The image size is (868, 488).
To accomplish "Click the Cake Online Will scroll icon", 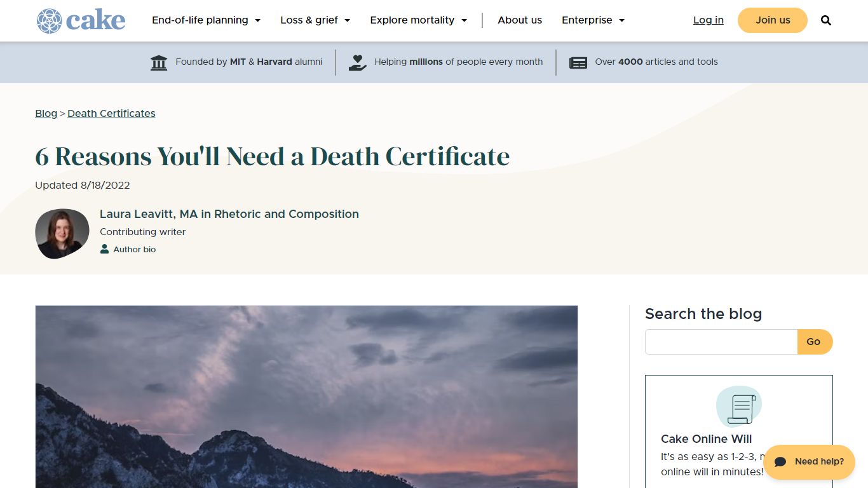I will (x=739, y=407).
